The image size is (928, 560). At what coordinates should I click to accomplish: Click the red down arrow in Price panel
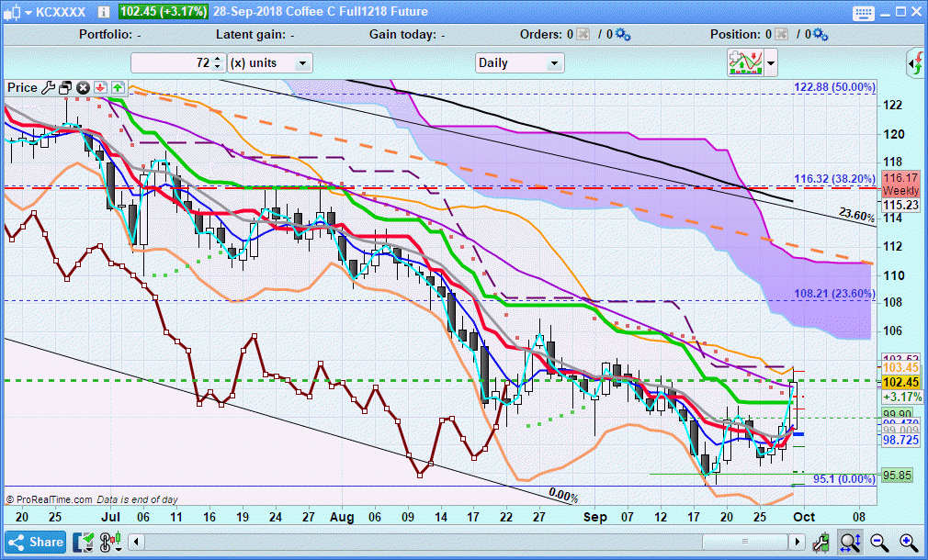pos(100,88)
